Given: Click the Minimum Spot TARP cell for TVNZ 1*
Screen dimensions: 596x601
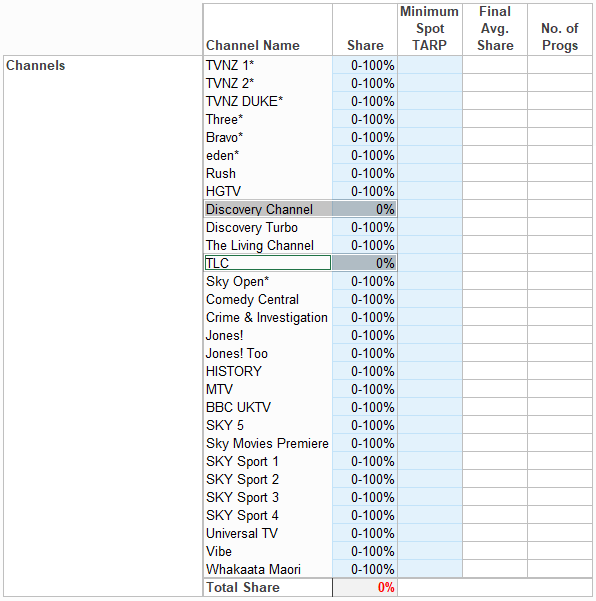Looking at the screenshot, I should click(x=430, y=65).
